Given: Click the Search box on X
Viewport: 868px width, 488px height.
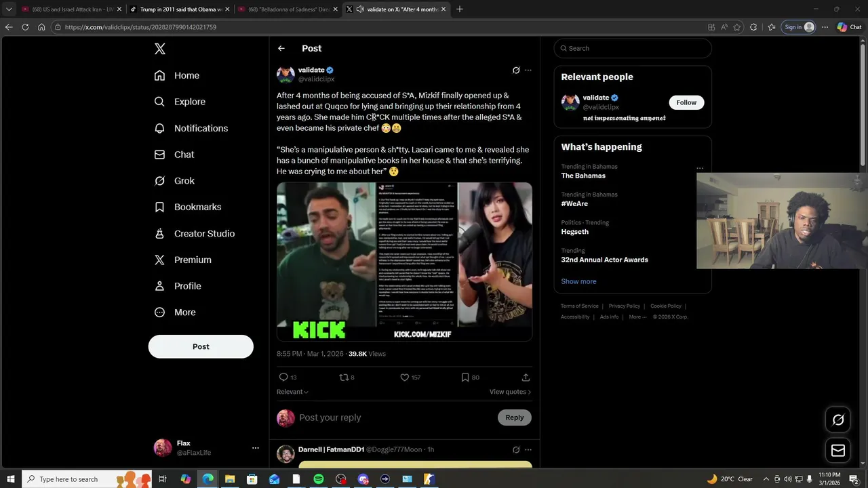Looking at the screenshot, I should [x=633, y=48].
